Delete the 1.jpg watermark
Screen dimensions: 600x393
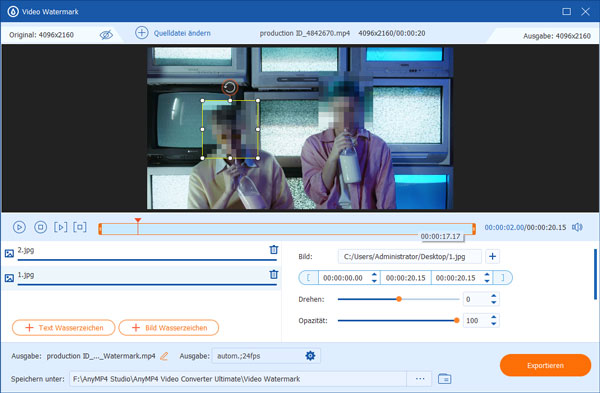pos(274,274)
